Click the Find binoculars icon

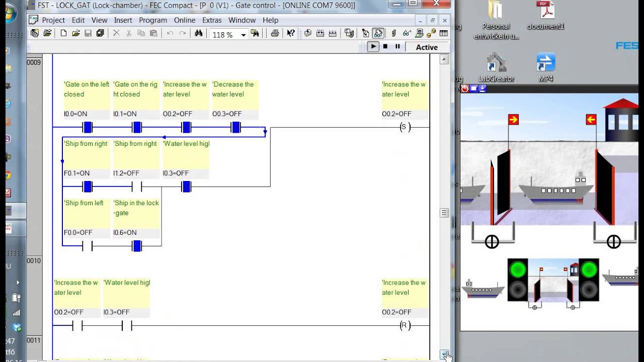198,33
